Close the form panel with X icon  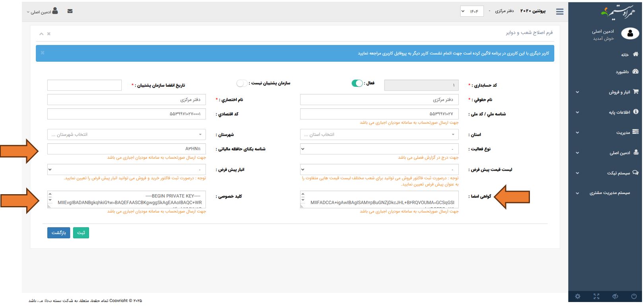pos(49,34)
